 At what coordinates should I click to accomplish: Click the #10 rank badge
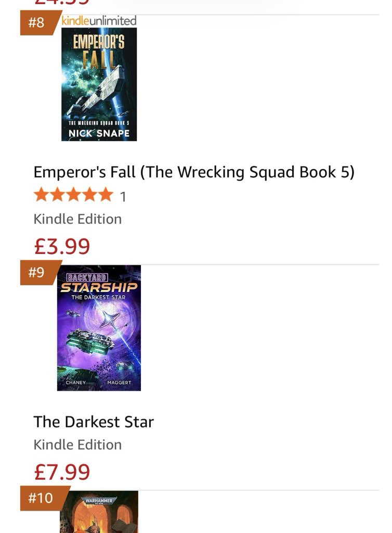[41, 498]
